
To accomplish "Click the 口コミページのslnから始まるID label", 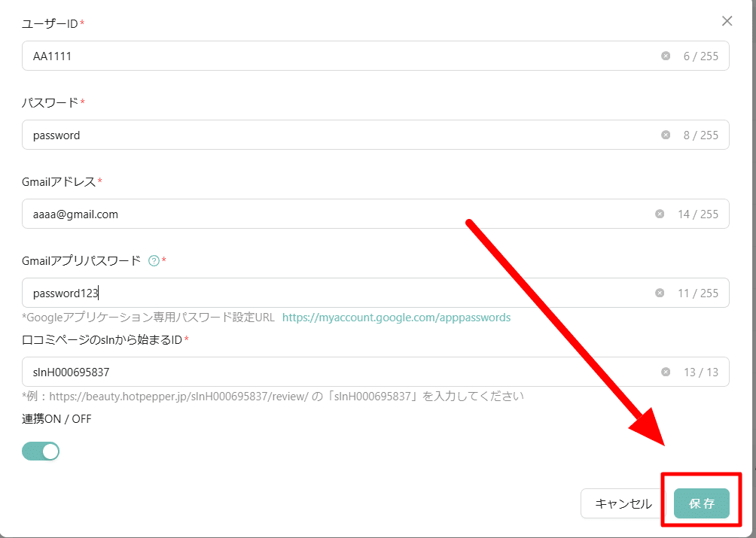I will 102,339.
